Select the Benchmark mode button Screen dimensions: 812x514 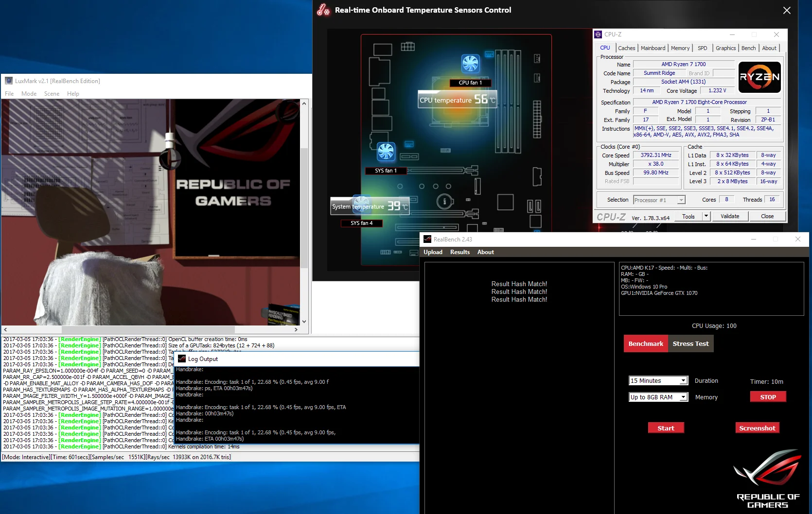point(646,343)
